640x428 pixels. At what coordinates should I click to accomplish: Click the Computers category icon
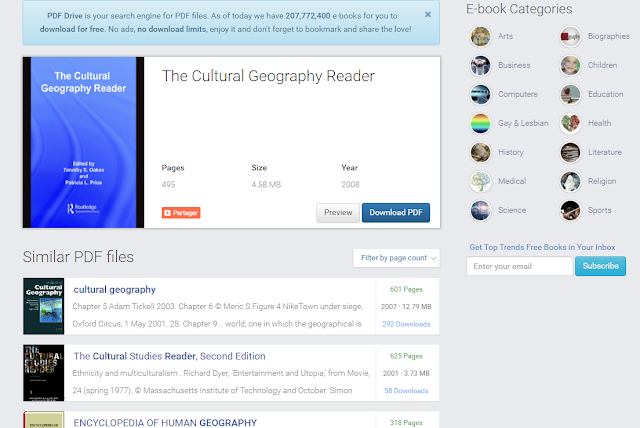point(480,94)
